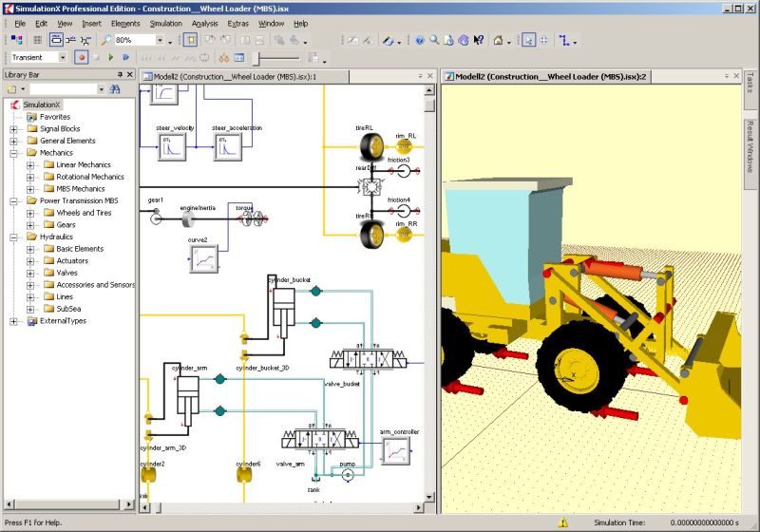Select the curve2 block in diagram

tap(203, 258)
